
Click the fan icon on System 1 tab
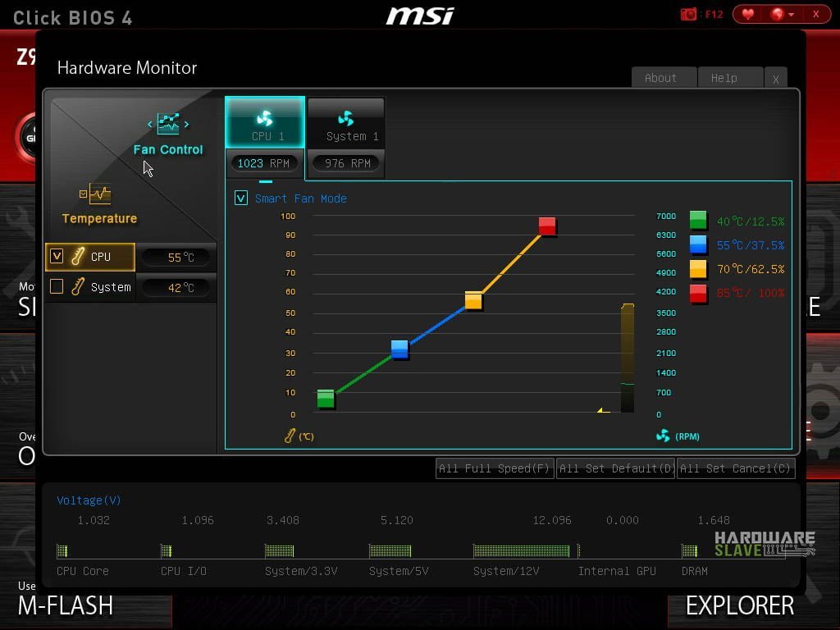click(x=346, y=118)
